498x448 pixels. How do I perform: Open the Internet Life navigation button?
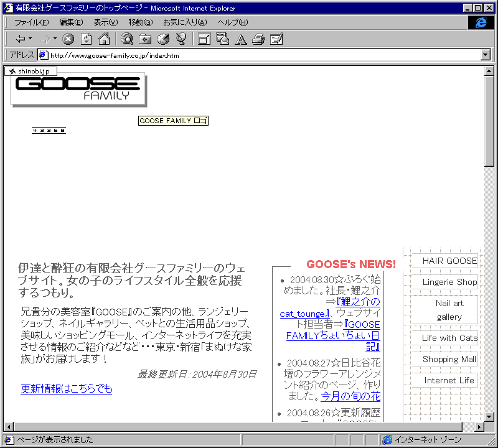click(x=444, y=380)
